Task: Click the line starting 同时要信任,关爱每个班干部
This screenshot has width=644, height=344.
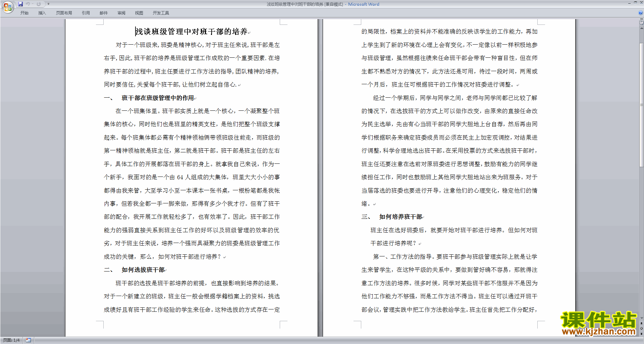Action: (170, 85)
